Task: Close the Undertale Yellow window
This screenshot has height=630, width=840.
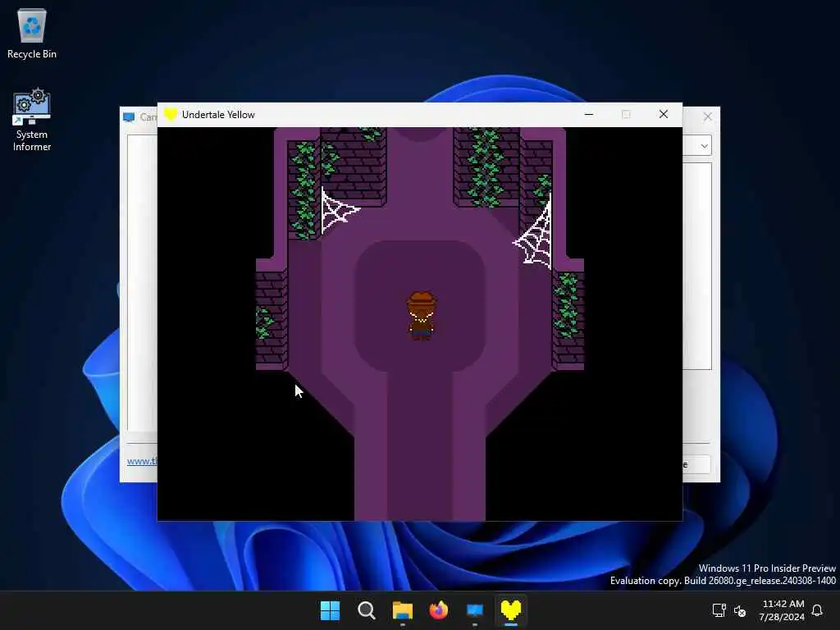Action: coord(663,114)
